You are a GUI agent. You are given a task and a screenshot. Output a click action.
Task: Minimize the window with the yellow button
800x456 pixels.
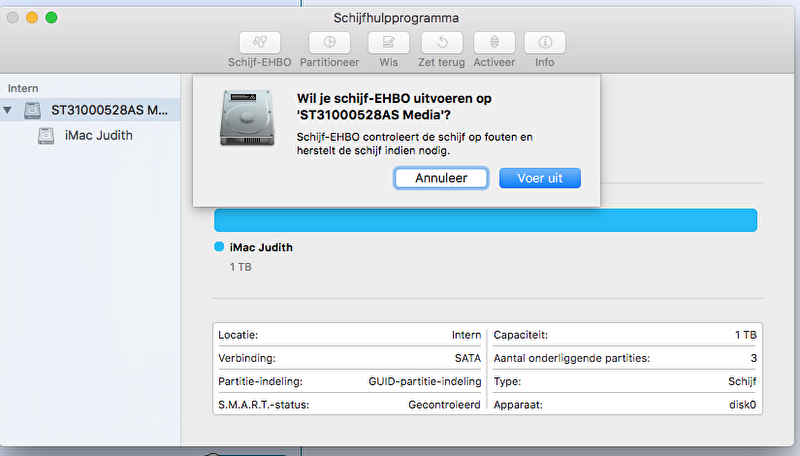pos(32,18)
